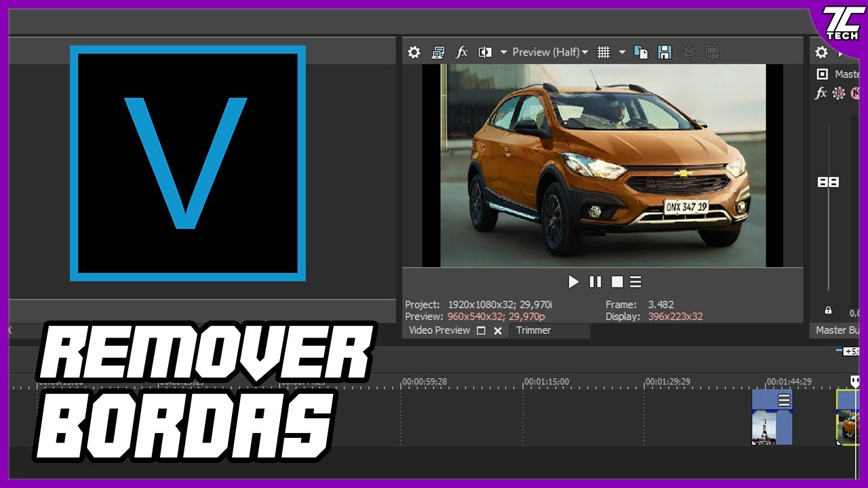Toggle the Master Bus fader lock
868x488 pixels.
pyautogui.click(x=828, y=310)
